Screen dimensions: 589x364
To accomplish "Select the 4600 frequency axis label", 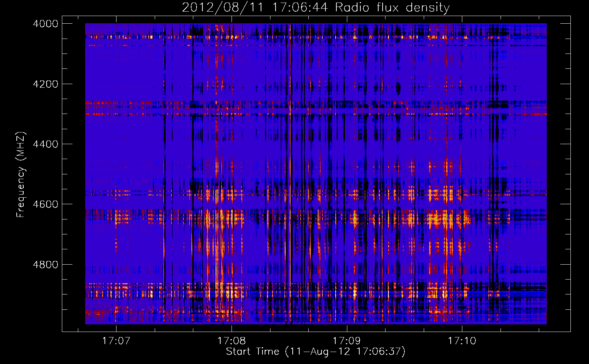I will pos(46,204).
